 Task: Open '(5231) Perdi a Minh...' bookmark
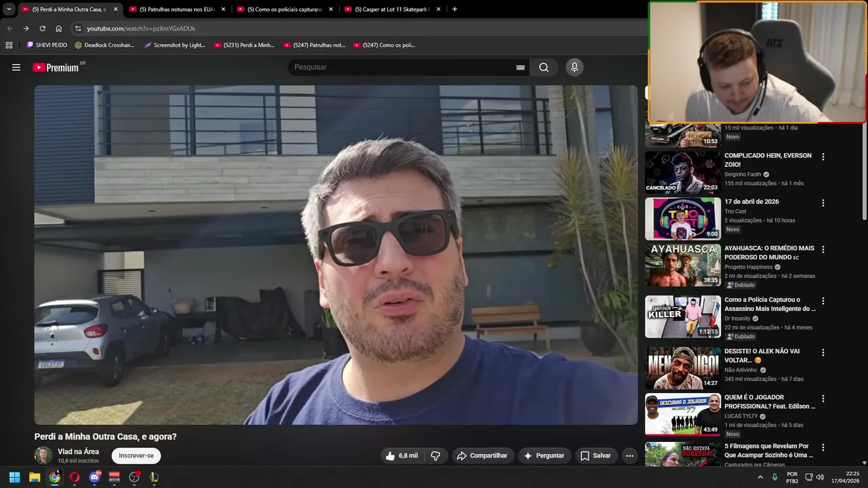point(244,45)
